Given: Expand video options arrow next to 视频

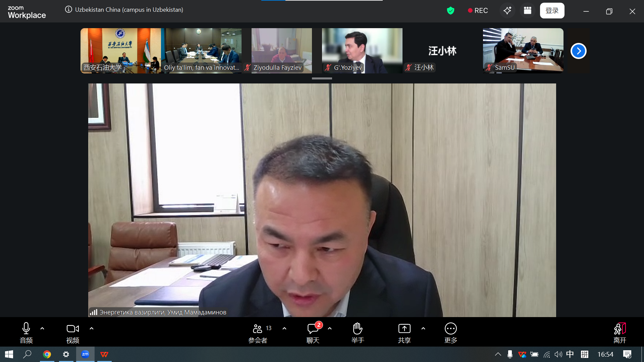Looking at the screenshot, I should click(92, 328).
